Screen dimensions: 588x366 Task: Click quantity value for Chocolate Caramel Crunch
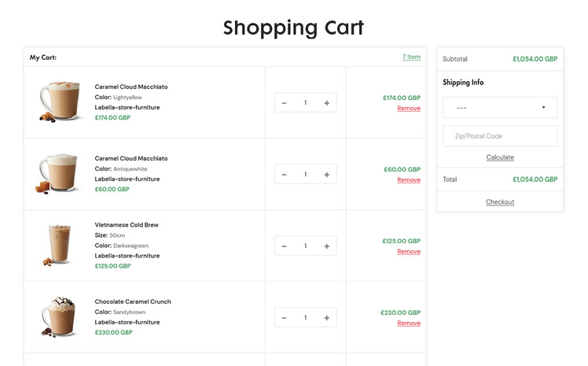click(306, 317)
